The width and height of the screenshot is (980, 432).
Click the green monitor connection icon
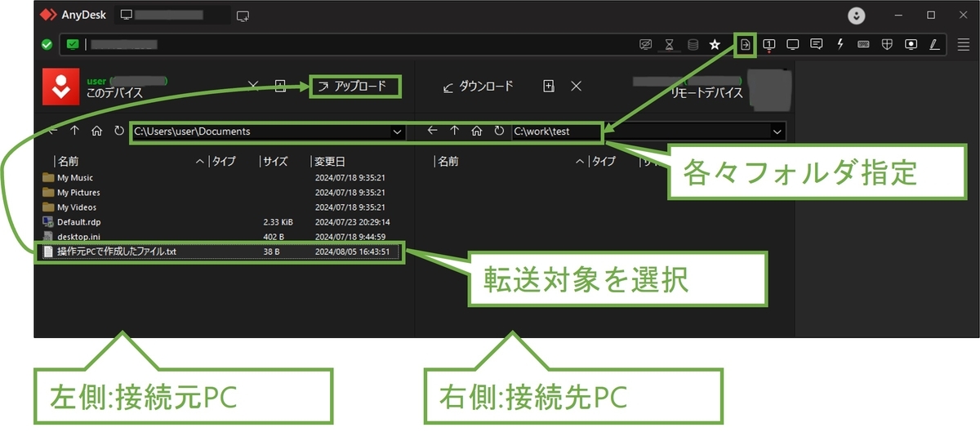[73, 44]
